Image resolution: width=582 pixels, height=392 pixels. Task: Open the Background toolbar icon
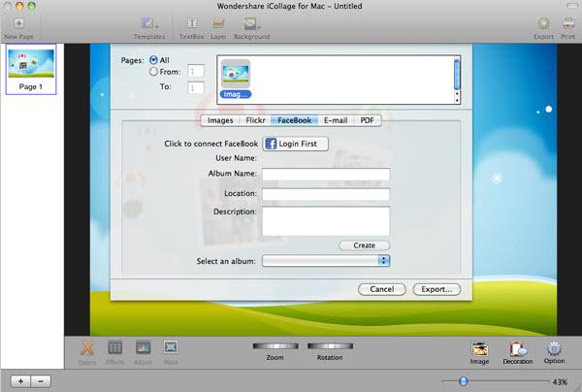[x=251, y=24]
